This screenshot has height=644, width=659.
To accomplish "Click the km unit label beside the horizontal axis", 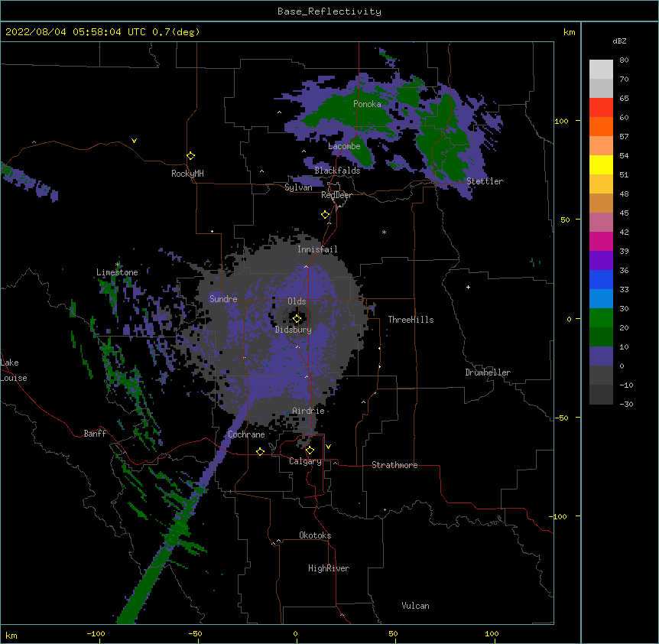I will (x=11, y=635).
